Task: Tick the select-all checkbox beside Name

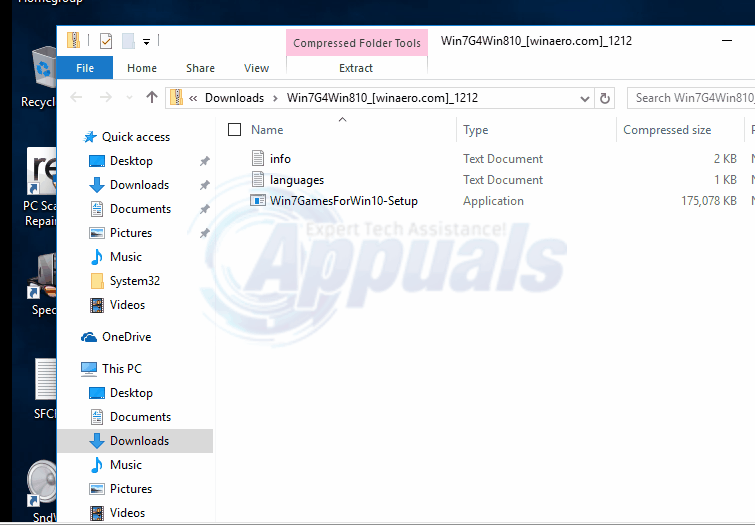Action: (x=234, y=130)
